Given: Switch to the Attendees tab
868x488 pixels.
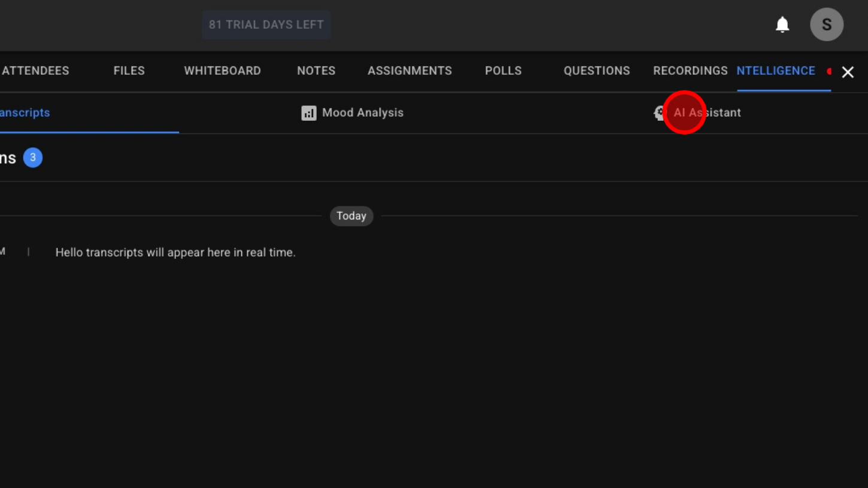Looking at the screenshot, I should coord(35,71).
